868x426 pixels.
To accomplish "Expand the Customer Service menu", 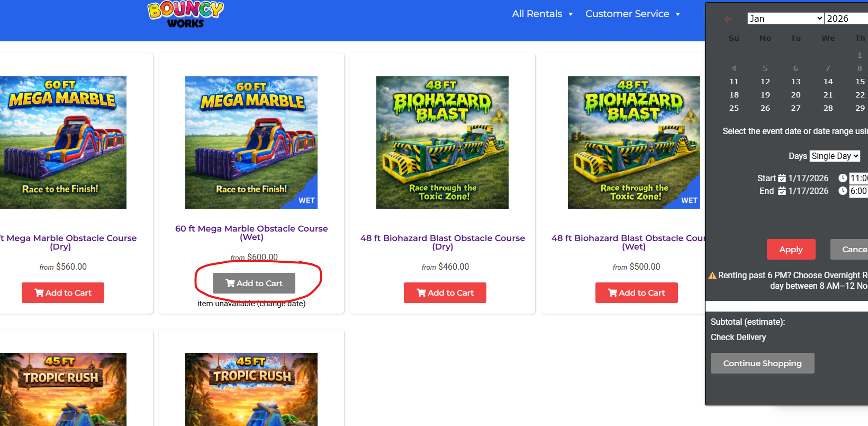I will [x=632, y=14].
